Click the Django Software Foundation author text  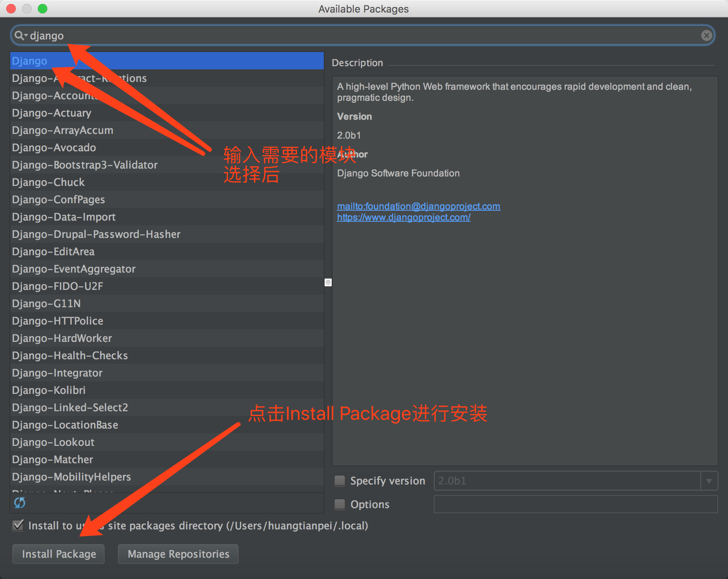[398, 173]
